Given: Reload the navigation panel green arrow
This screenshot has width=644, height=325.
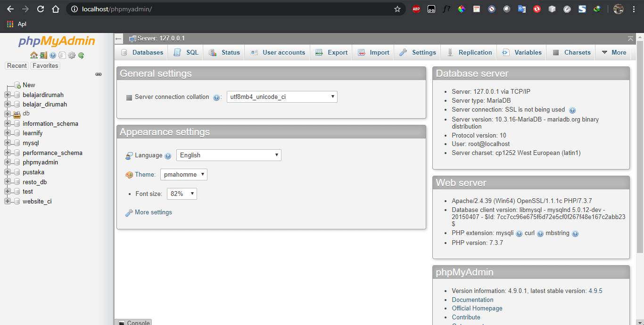Looking at the screenshot, I should click(x=81, y=55).
